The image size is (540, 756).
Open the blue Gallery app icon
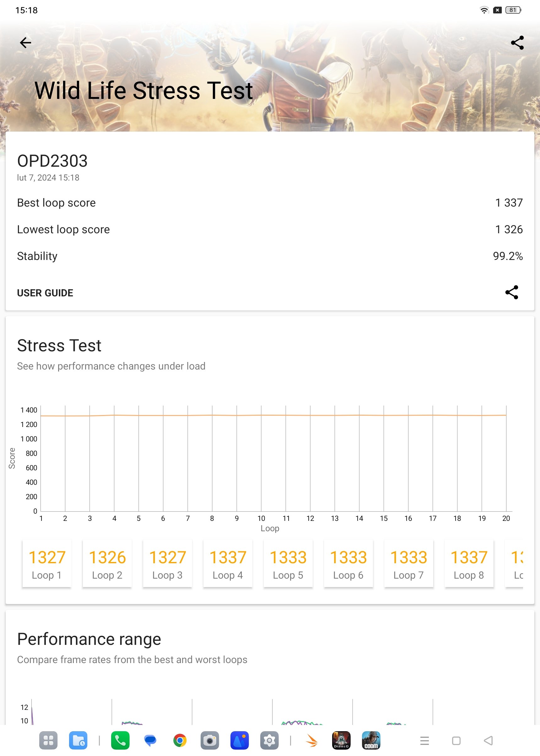click(x=240, y=740)
